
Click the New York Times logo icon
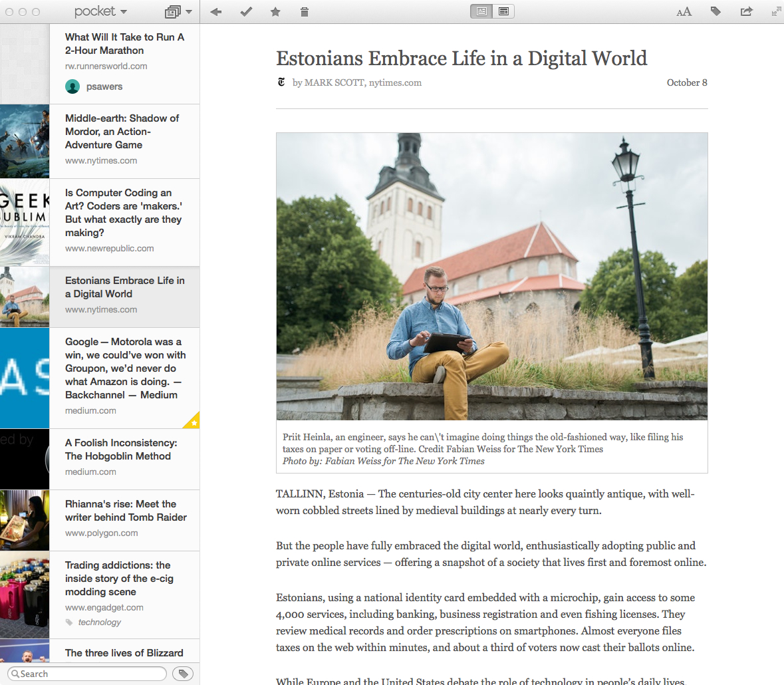(x=281, y=82)
